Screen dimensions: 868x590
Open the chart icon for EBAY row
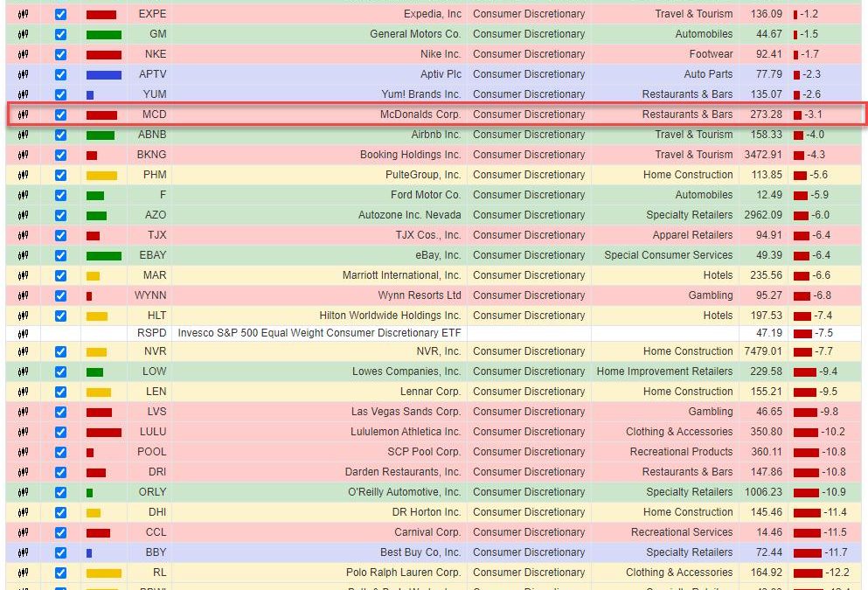click(23, 255)
